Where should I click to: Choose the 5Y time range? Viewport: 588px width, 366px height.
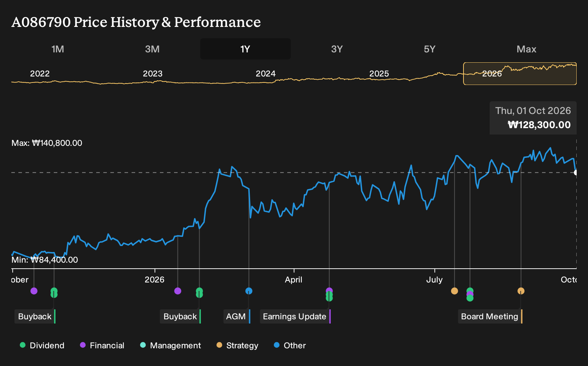coord(430,49)
